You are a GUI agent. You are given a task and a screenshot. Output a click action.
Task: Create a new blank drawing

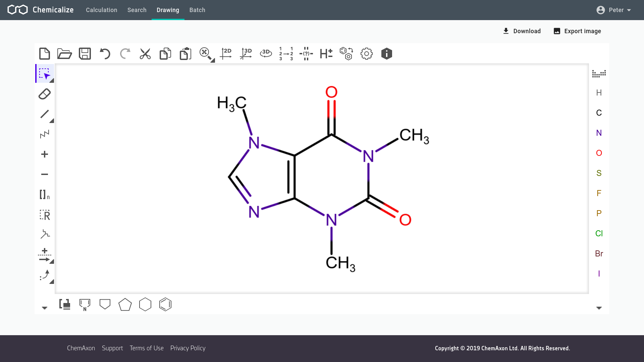[45, 54]
